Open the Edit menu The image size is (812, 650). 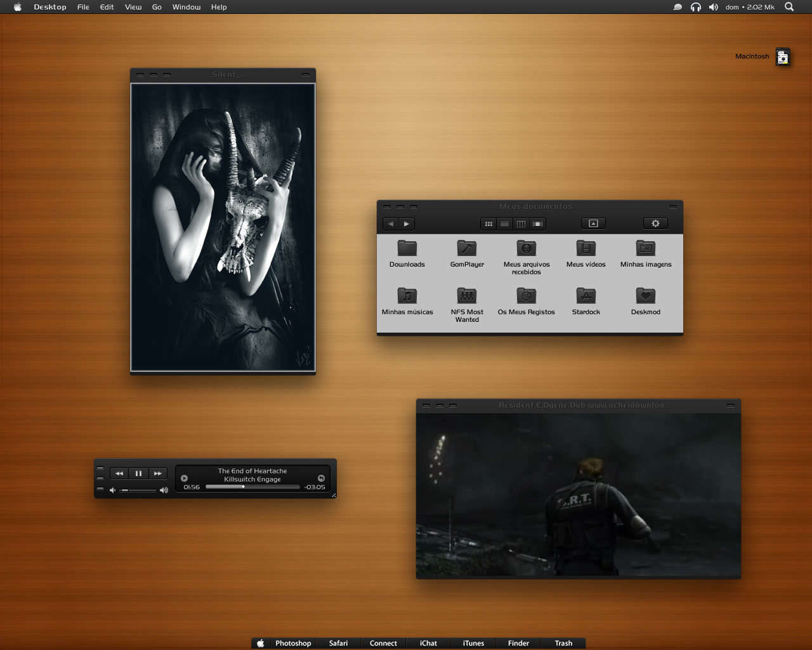pos(107,7)
